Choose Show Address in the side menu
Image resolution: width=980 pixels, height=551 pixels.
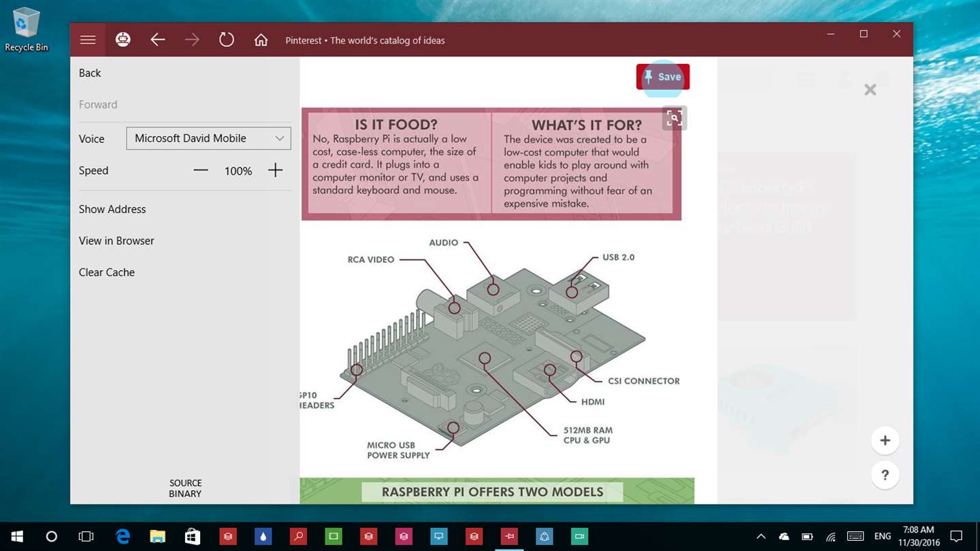click(112, 210)
